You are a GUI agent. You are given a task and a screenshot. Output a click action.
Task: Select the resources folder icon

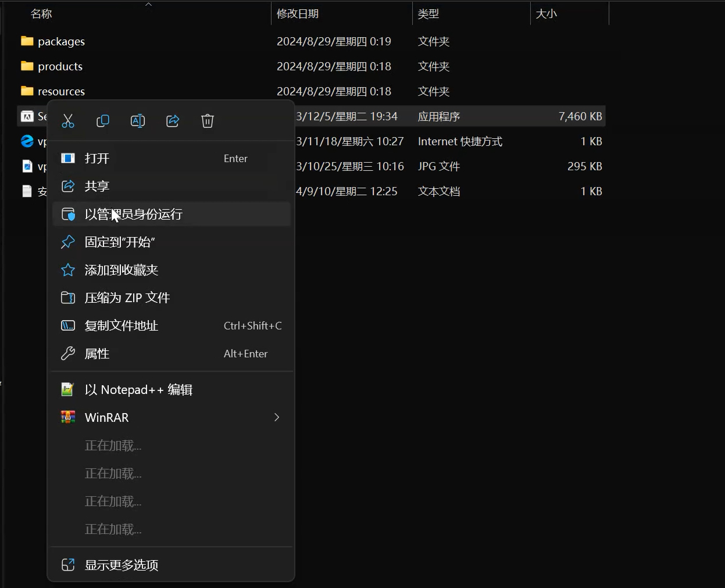coord(27,91)
